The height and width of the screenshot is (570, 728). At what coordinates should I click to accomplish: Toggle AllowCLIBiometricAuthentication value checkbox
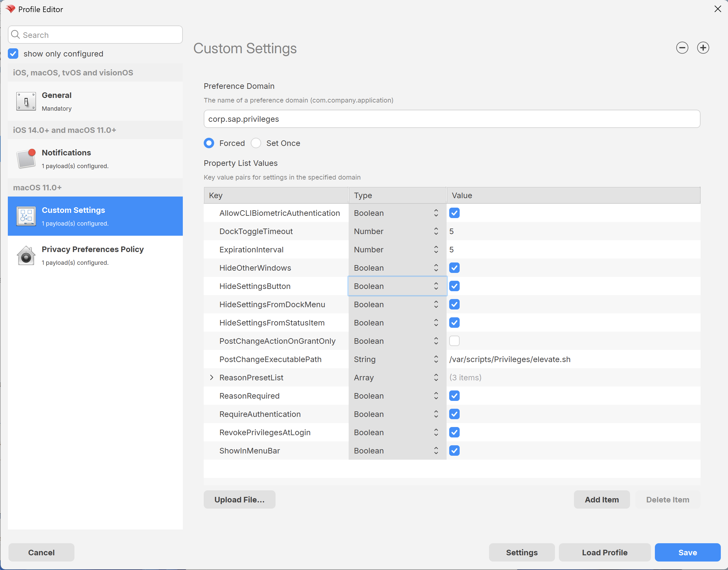coord(454,213)
